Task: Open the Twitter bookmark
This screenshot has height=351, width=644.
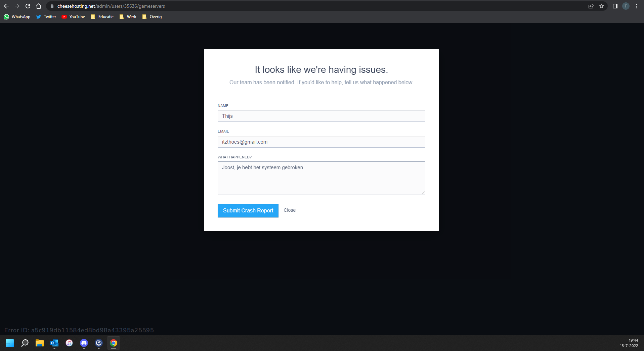Action: [x=46, y=17]
